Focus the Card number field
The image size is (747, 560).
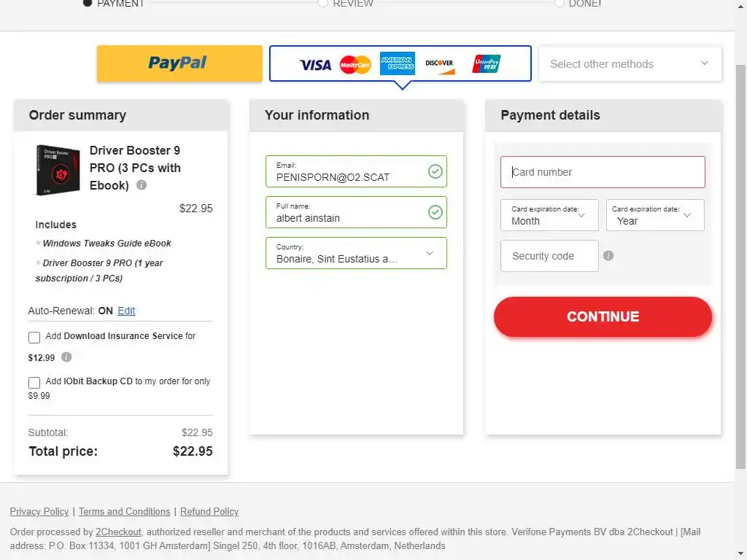603,172
